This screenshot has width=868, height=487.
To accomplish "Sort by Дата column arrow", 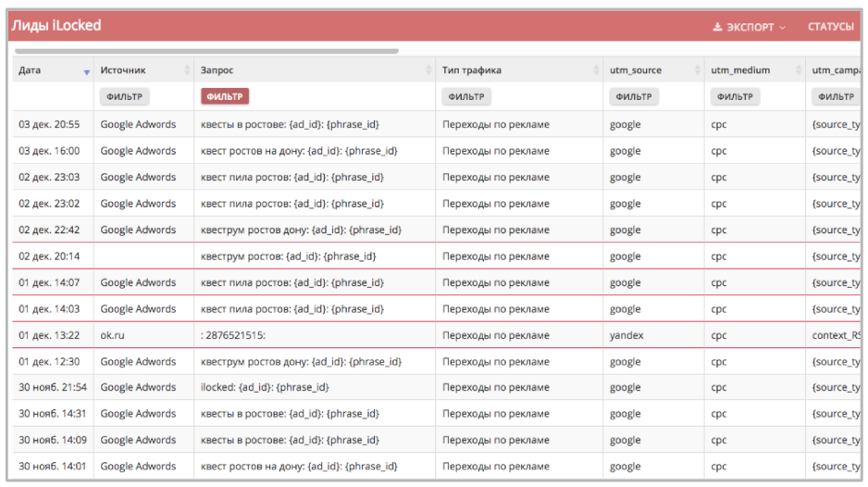I will [x=86, y=72].
